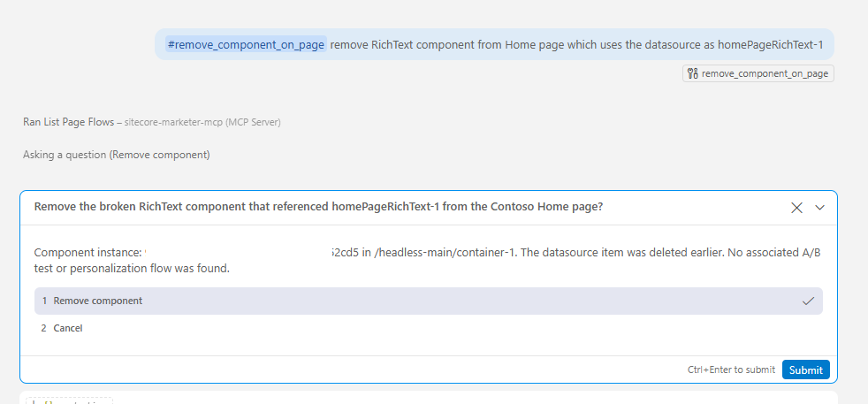
Task: Click "Asking a question (Remove component)" status
Action: click(117, 155)
